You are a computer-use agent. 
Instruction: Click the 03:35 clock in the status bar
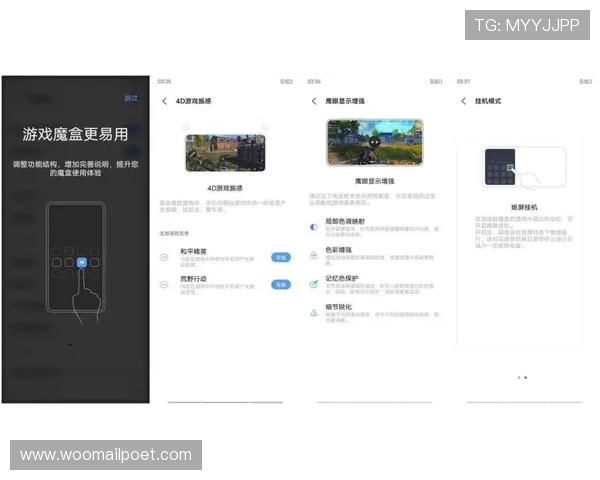(x=165, y=82)
